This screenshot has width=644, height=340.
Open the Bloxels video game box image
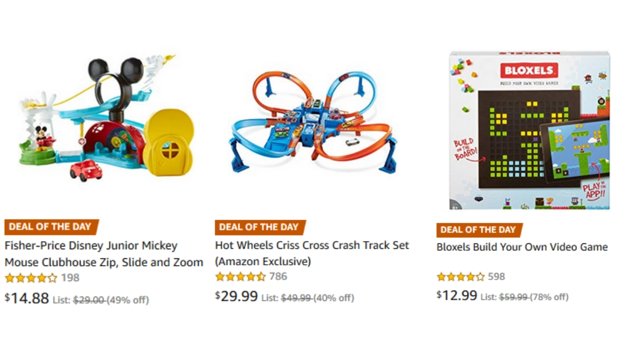tap(529, 131)
